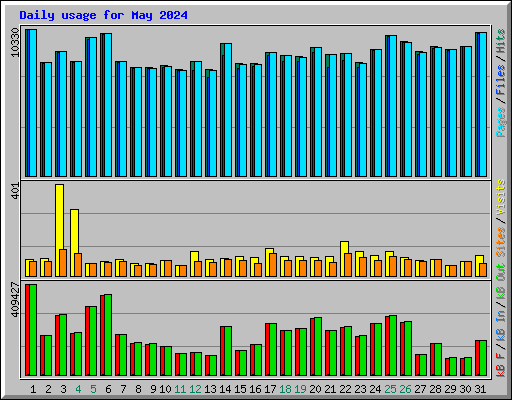Viewport: 512px width, 400px height.
Task: Click green day 19 label
Action: pos(300,389)
